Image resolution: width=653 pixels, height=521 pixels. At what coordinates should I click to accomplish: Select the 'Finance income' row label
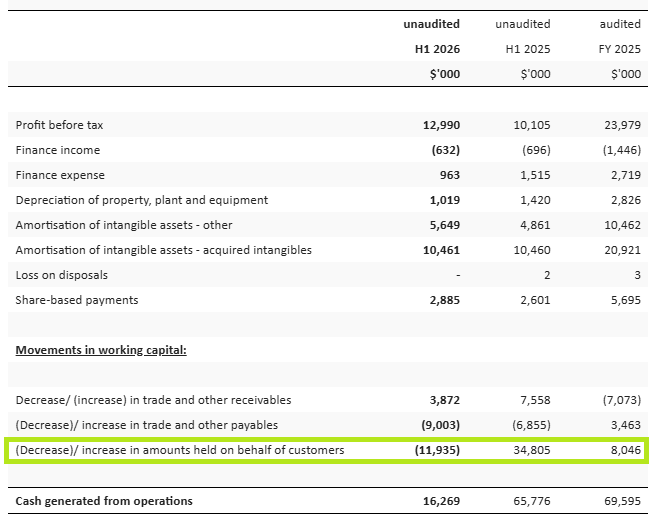click(58, 150)
